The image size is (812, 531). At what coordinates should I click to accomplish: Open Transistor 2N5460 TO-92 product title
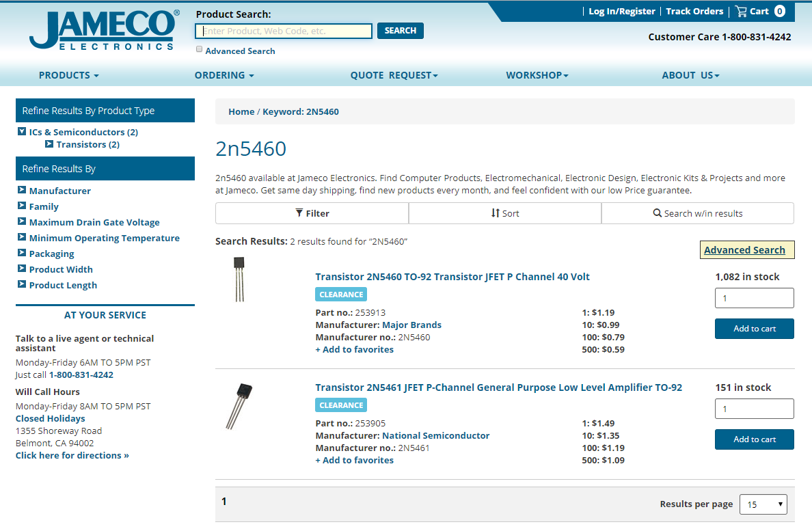(452, 277)
